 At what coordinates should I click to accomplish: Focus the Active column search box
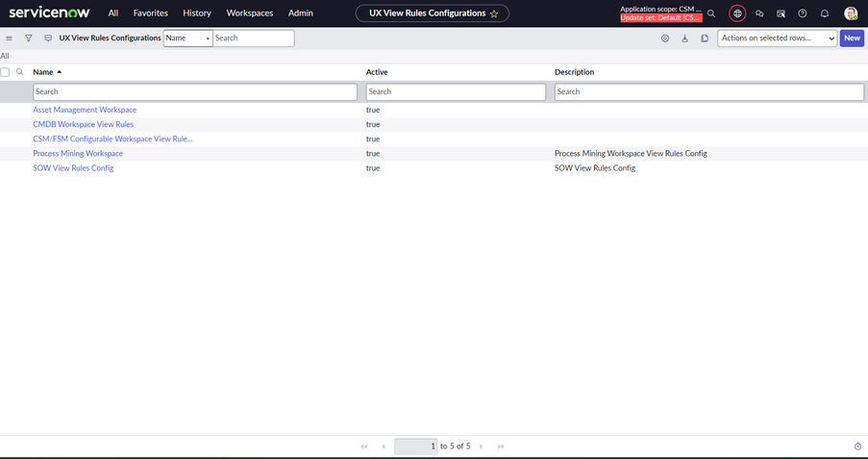[x=456, y=92]
